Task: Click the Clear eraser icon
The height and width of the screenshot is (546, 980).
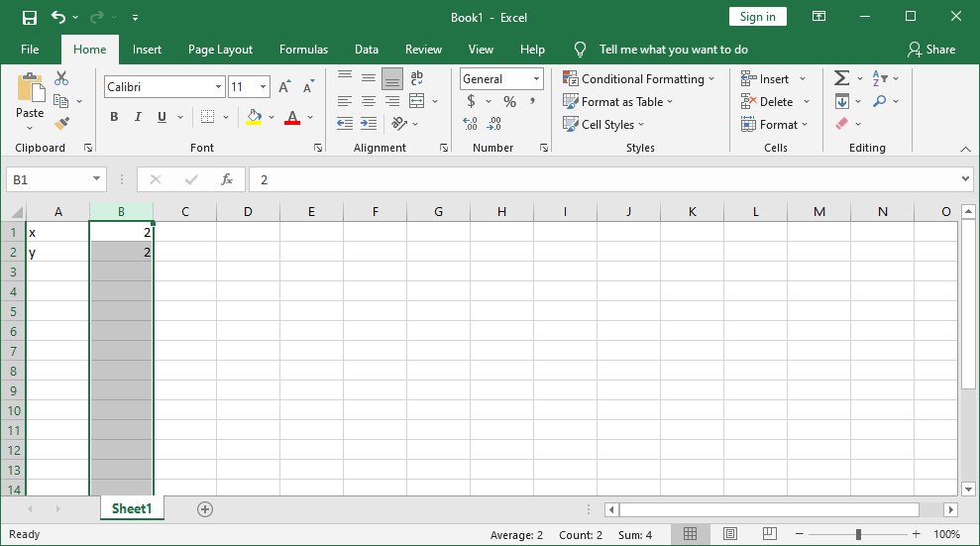Action: click(x=842, y=124)
